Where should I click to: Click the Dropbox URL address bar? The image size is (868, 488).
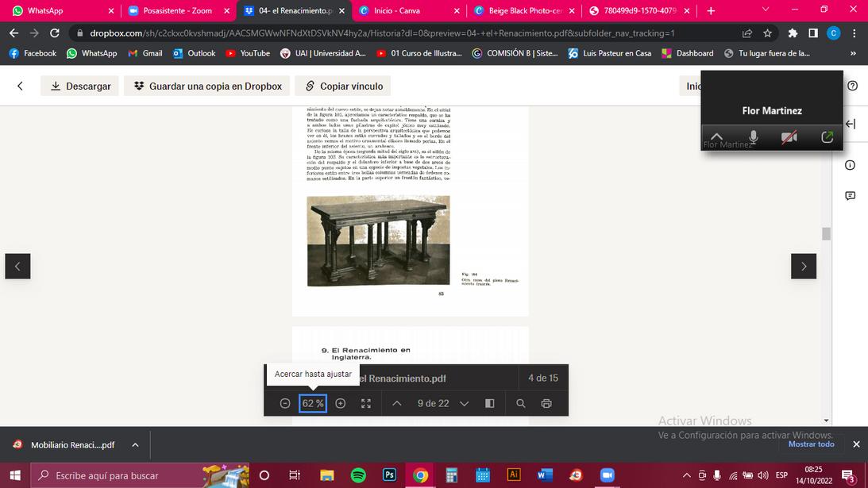tap(382, 33)
